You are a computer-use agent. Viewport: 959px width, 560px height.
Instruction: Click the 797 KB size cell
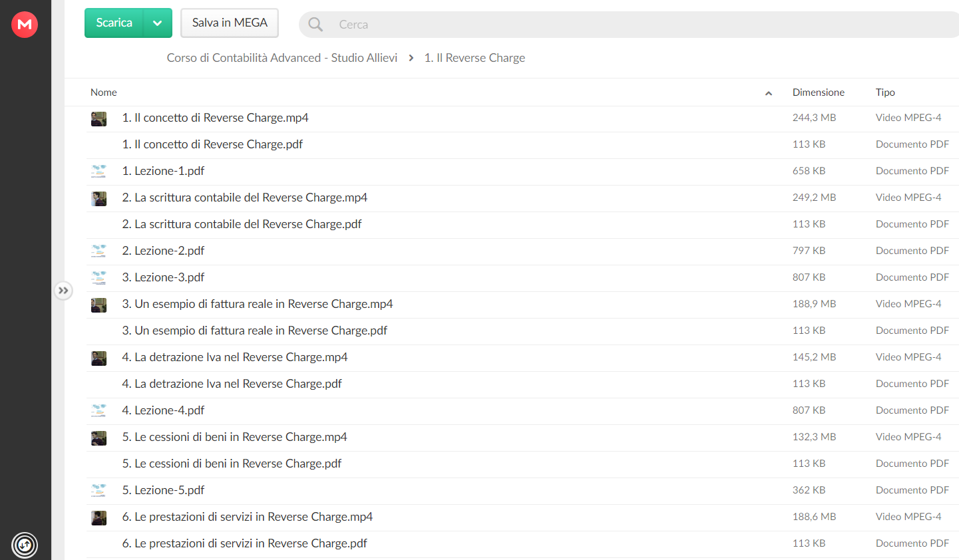[809, 251]
